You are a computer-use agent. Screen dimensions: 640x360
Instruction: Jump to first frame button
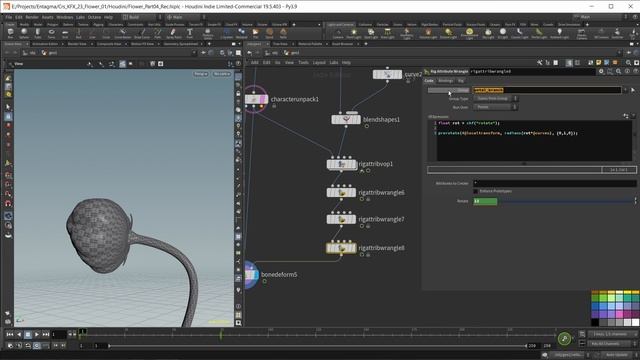click(x=10, y=335)
